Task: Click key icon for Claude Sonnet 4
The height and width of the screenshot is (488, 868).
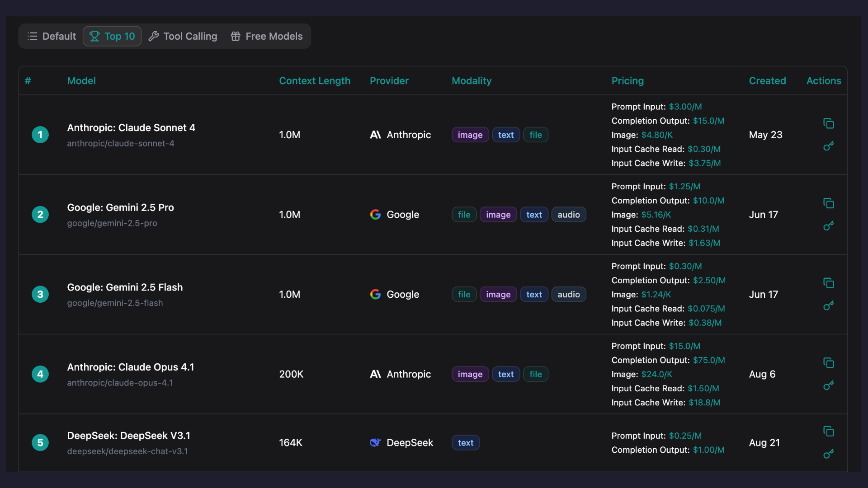Action: click(x=828, y=146)
